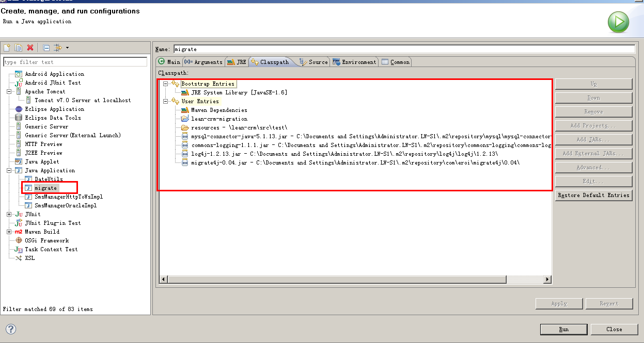Click Restore Default Entries button

pyautogui.click(x=594, y=195)
